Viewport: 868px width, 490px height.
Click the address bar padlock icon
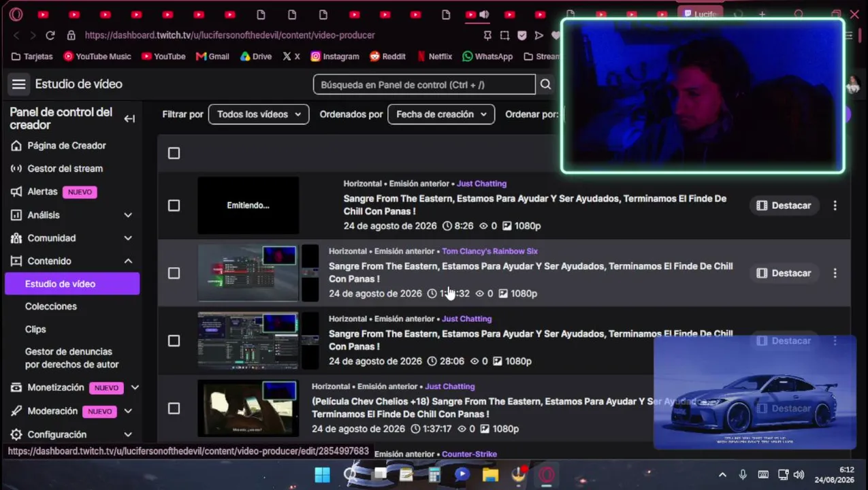[x=71, y=35]
